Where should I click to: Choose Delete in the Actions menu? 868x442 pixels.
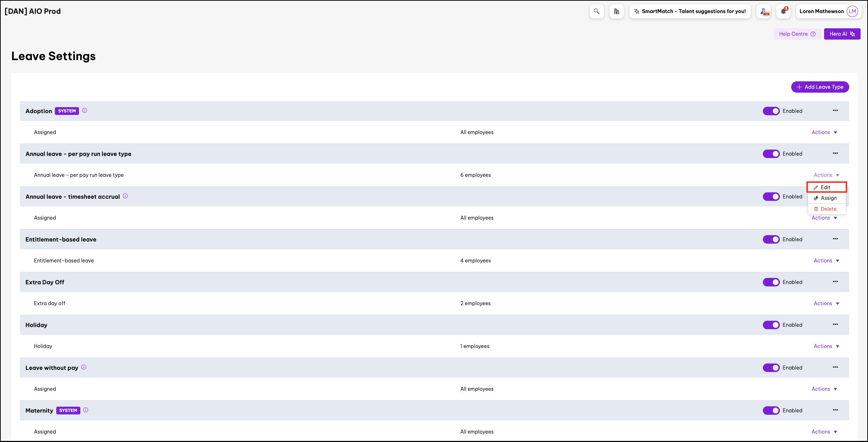pos(828,209)
